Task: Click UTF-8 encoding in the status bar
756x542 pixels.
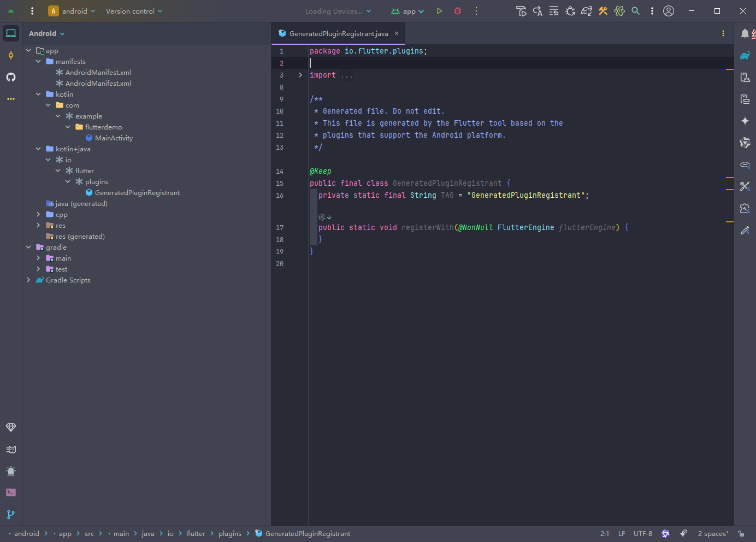Action: point(642,534)
